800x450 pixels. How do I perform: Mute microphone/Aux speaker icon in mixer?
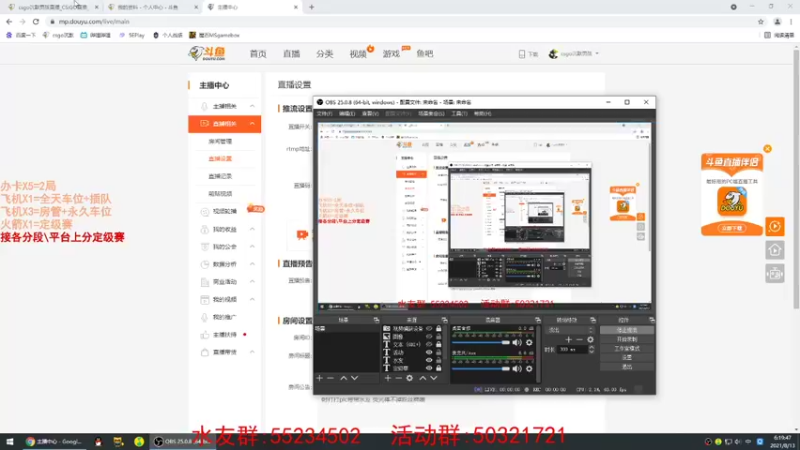pos(517,368)
